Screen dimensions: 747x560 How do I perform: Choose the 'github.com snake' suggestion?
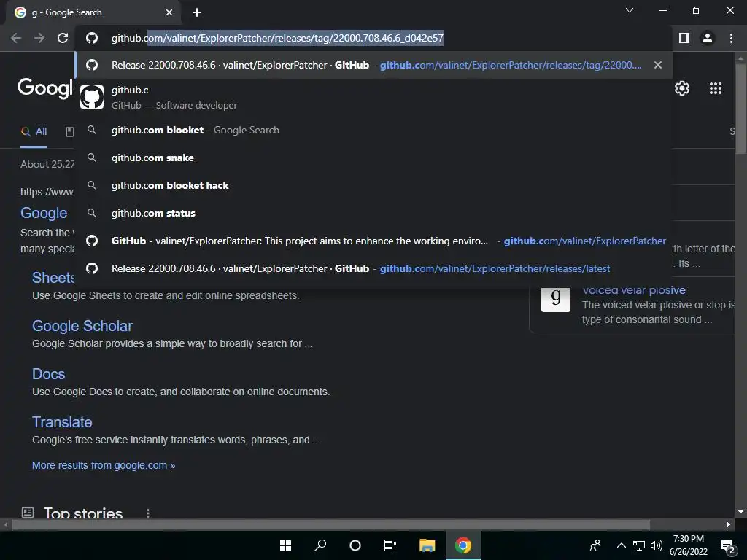tap(373, 157)
